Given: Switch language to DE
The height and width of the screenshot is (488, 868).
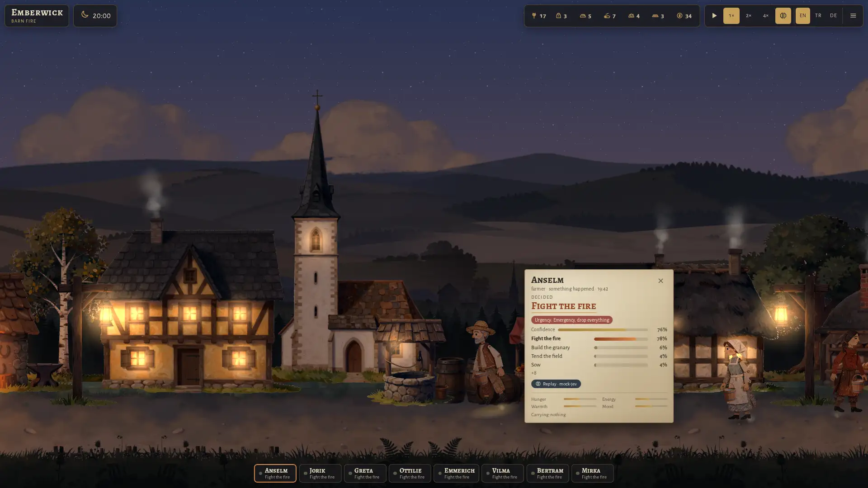Looking at the screenshot, I should point(834,16).
